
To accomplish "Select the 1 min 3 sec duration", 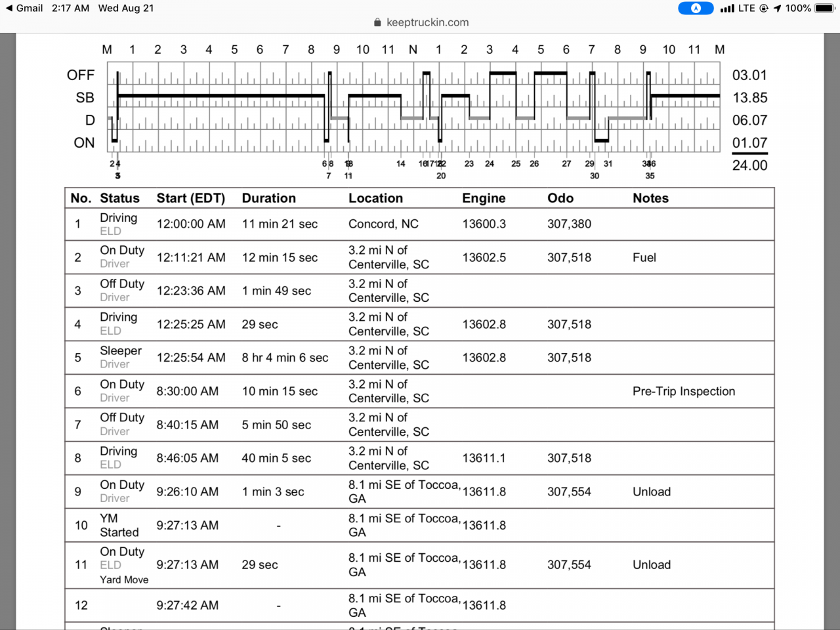I will (x=273, y=492).
